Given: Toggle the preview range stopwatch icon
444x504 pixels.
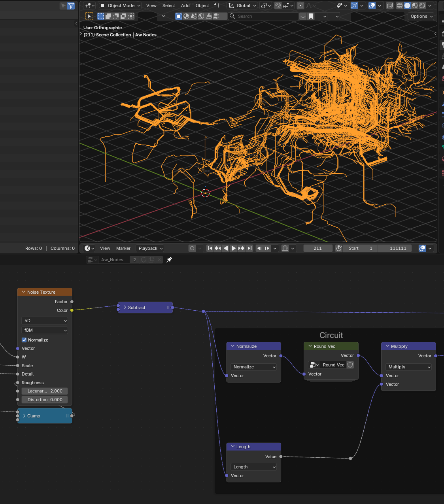Looking at the screenshot, I should point(339,248).
